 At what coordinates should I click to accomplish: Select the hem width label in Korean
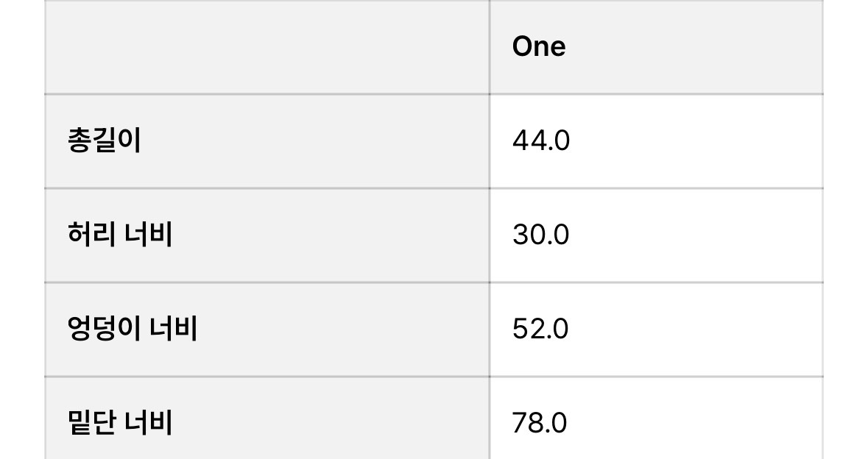(x=120, y=422)
